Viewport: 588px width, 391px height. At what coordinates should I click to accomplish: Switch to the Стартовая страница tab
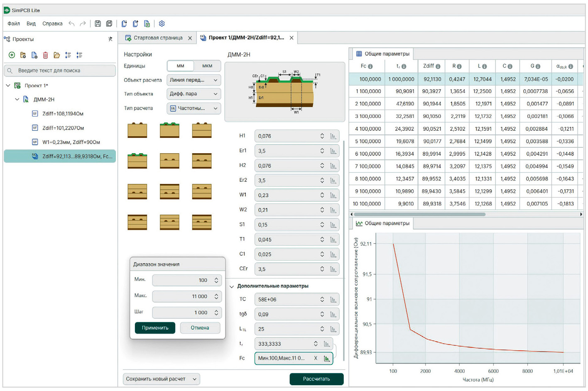pyautogui.click(x=157, y=38)
